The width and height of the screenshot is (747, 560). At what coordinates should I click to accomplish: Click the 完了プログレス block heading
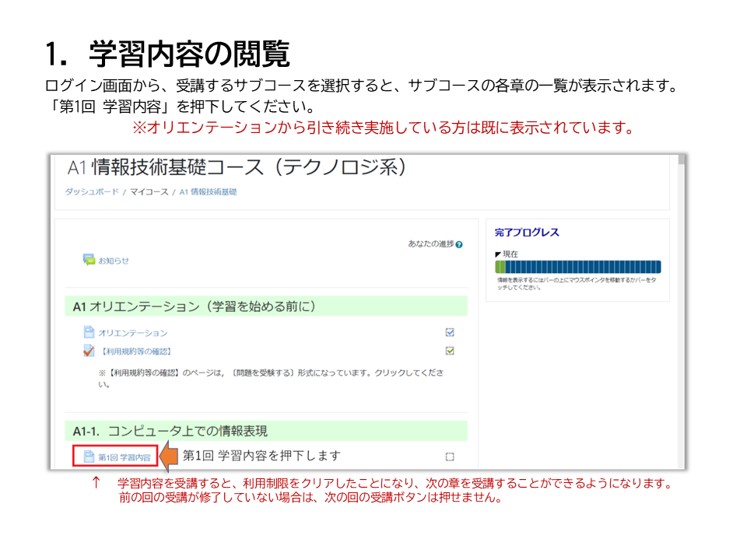(x=527, y=233)
